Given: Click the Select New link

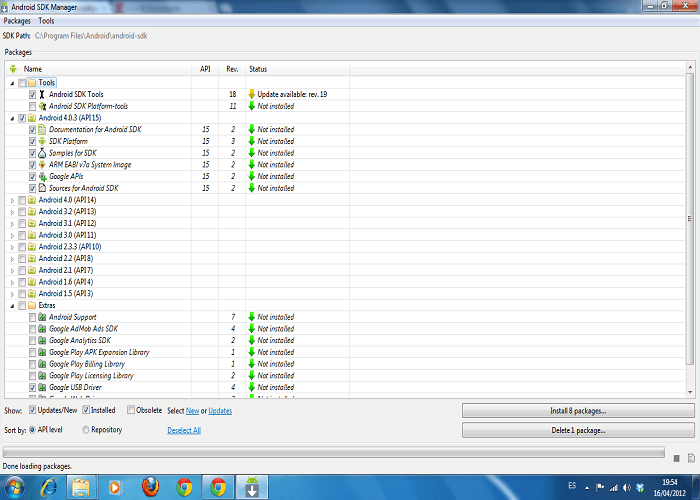Looking at the screenshot, I should (192, 411).
